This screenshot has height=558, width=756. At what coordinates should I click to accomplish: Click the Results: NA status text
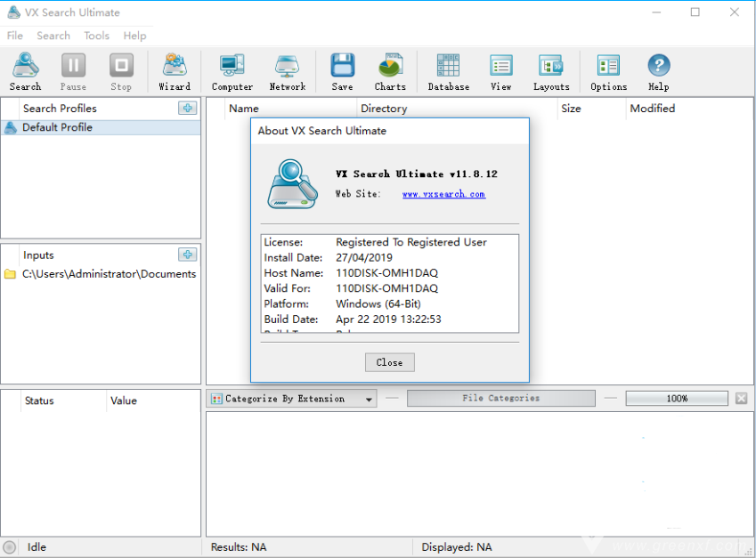pyautogui.click(x=239, y=547)
